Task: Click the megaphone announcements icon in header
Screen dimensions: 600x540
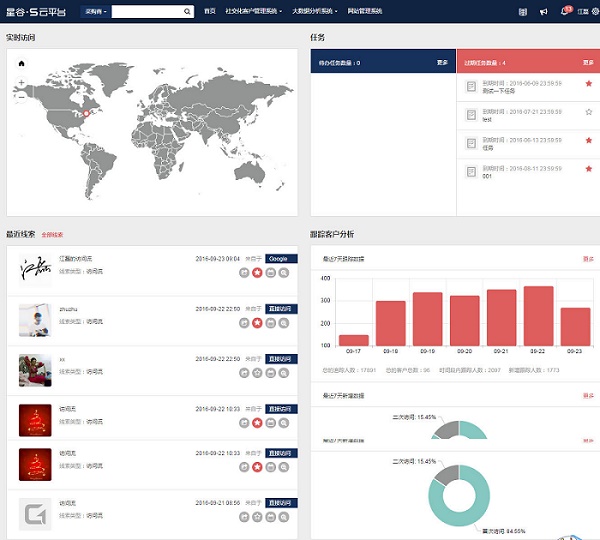Action: tap(544, 11)
